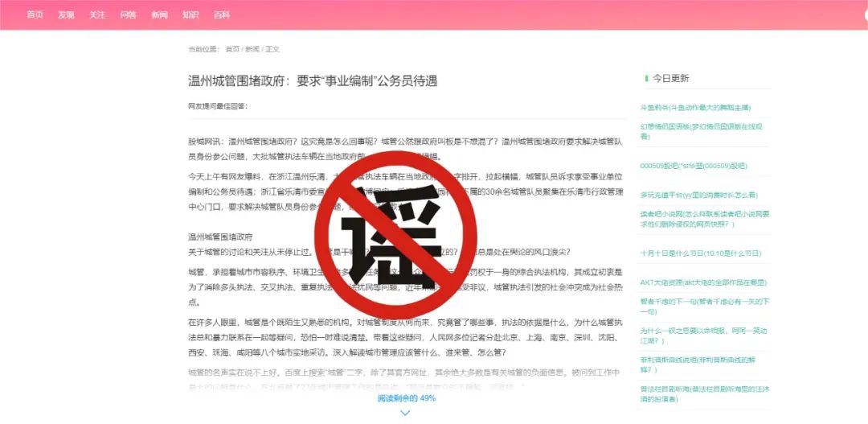
Task: Open the 知识 navigation item
Action: click(x=190, y=15)
